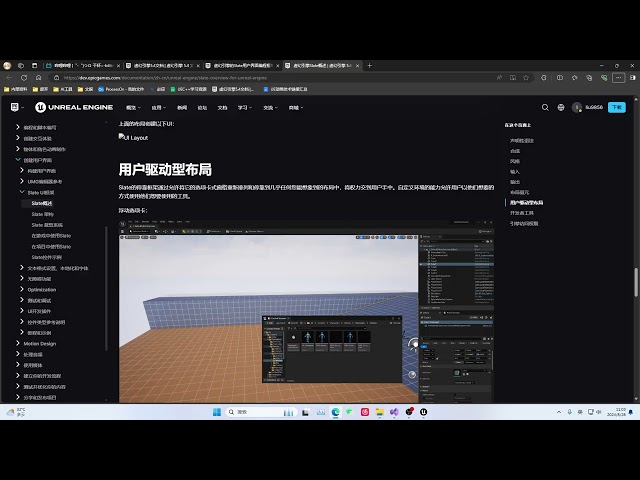Switch to the third browser tab
This screenshot has height=480, width=640.
pos(242,65)
